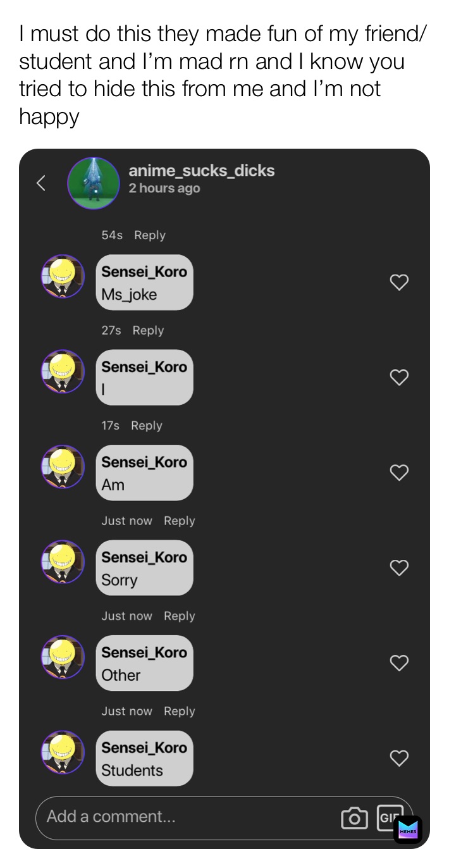The height and width of the screenshot is (868, 449).
Task: Reply to the "Am" comment
Action: click(146, 425)
